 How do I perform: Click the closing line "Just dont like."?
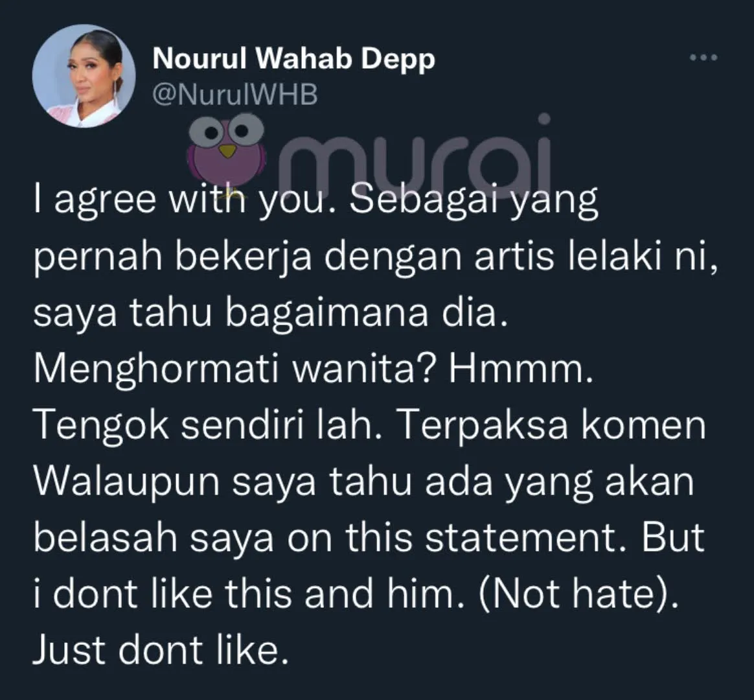[x=161, y=649]
